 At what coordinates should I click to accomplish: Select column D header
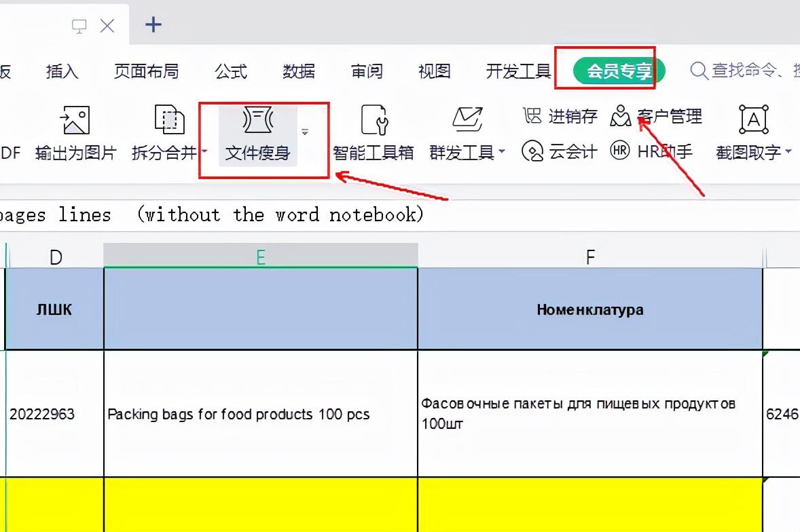click(x=56, y=256)
